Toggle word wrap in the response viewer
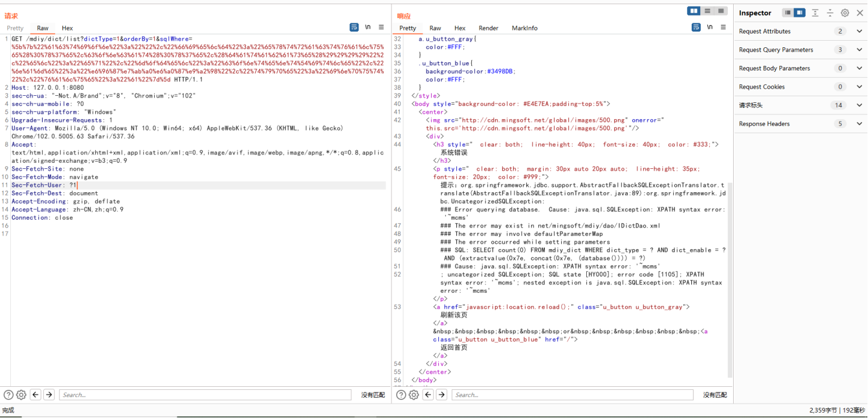The width and height of the screenshot is (868, 418). click(696, 28)
